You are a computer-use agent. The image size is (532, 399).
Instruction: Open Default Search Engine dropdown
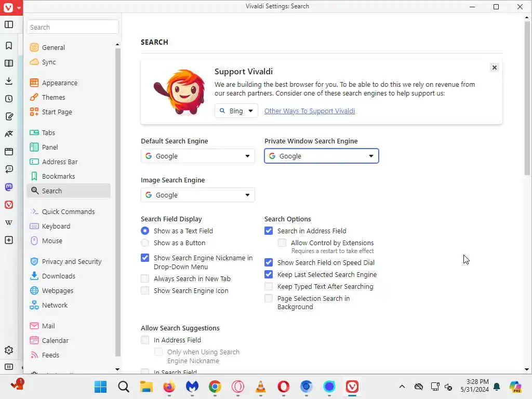tap(198, 156)
